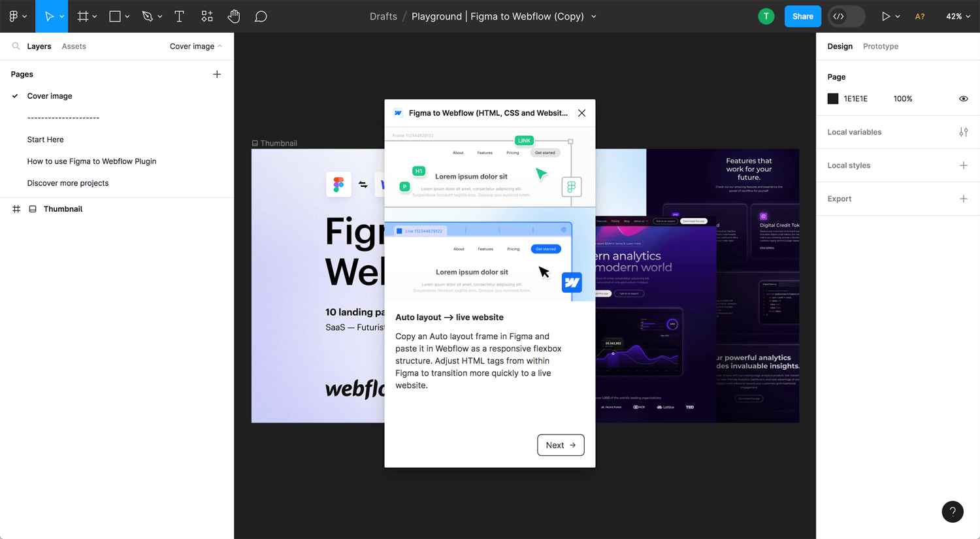Click the plugin onboarding illustration
The height and width of the screenshot is (539, 980).
click(x=490, y=214)
